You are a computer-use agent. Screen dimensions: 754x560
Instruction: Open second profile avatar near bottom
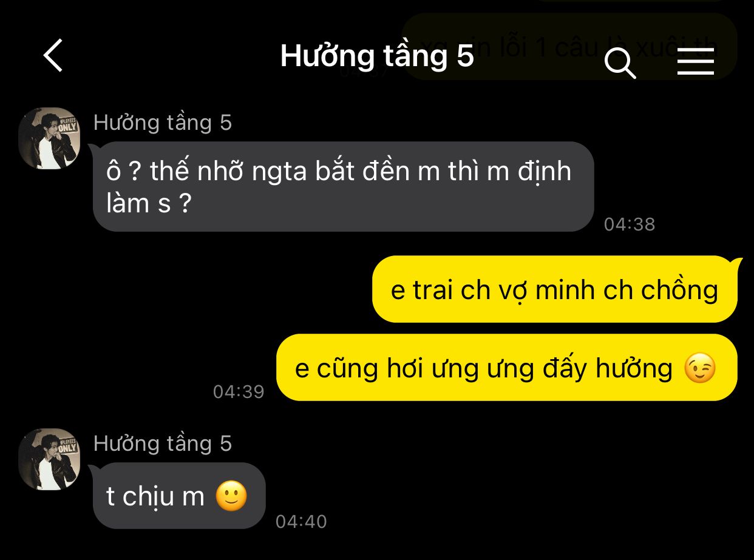pyautogui.click(x=50, y=459)
